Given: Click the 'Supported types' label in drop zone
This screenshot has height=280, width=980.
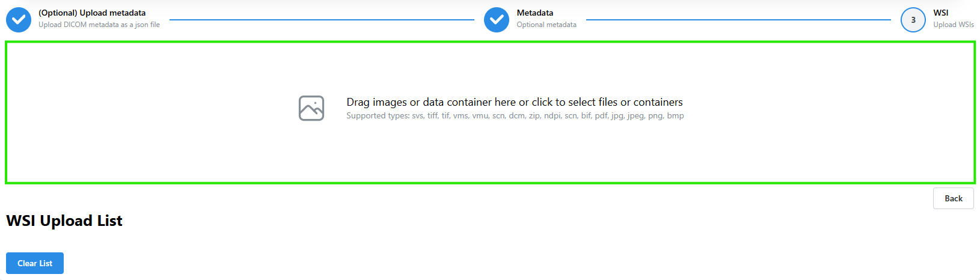Looking at the screenshot, I should pos(378,116).
